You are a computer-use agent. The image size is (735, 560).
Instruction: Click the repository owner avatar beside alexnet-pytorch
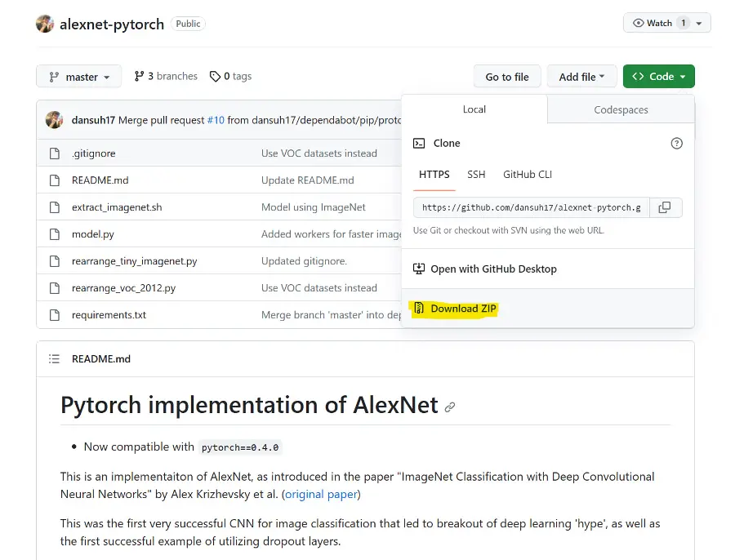45,24
